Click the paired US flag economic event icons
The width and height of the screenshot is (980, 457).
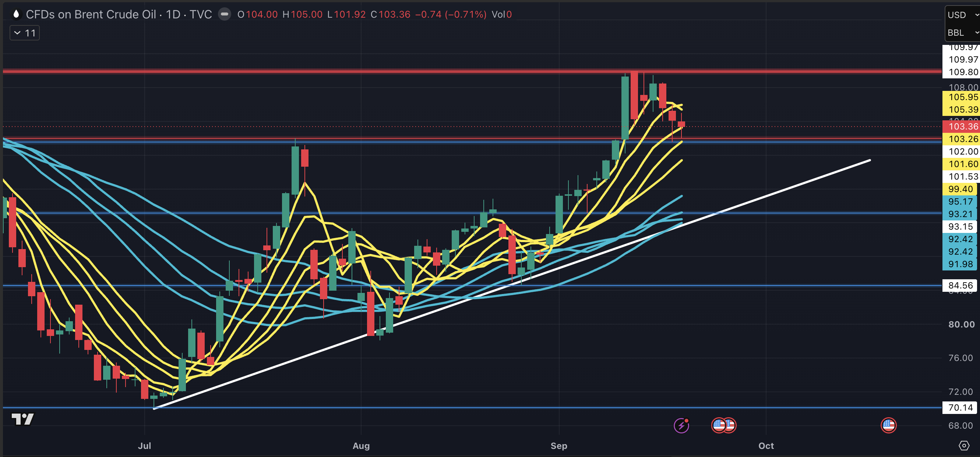coord(723,425)
